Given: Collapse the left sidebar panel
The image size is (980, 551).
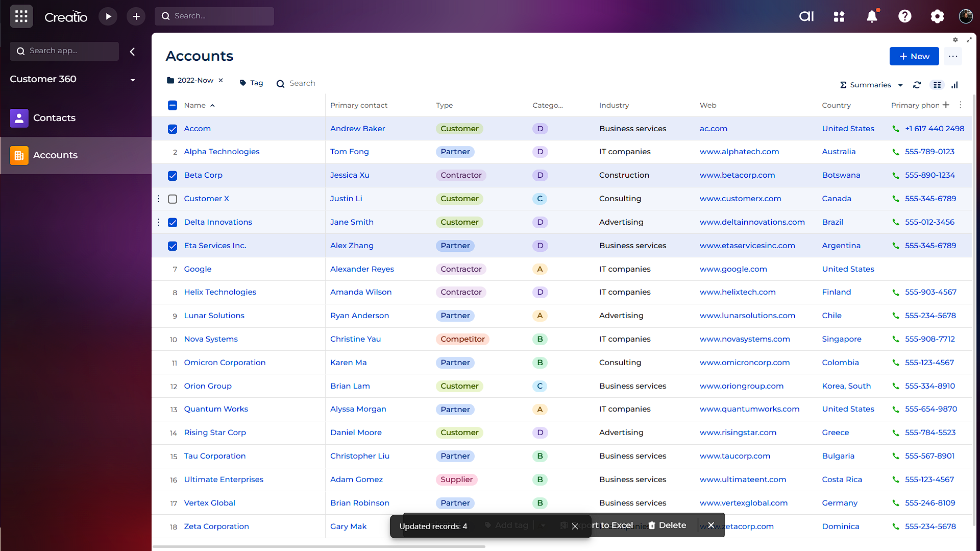Looking at the screenshot, I should [132, 52].
